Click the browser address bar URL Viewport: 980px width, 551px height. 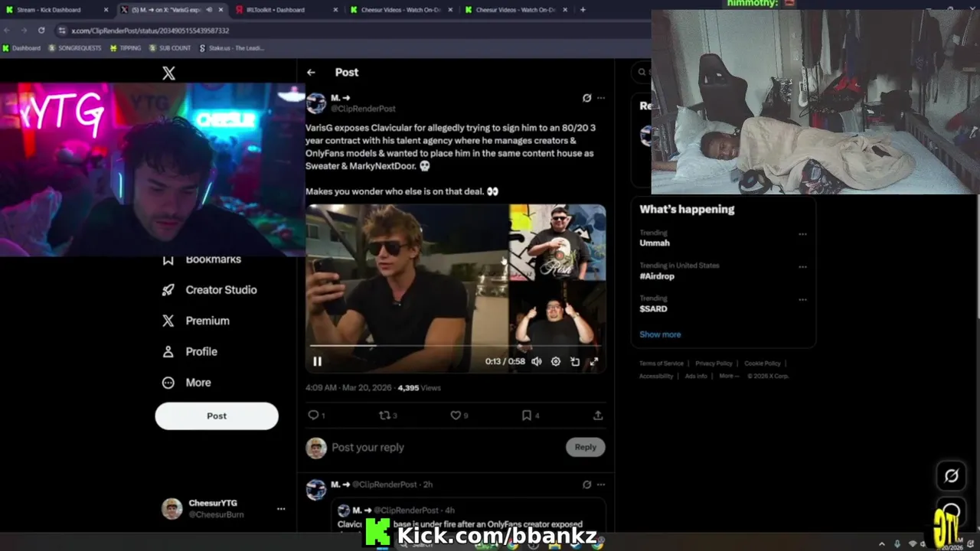(x=150, y=31)
